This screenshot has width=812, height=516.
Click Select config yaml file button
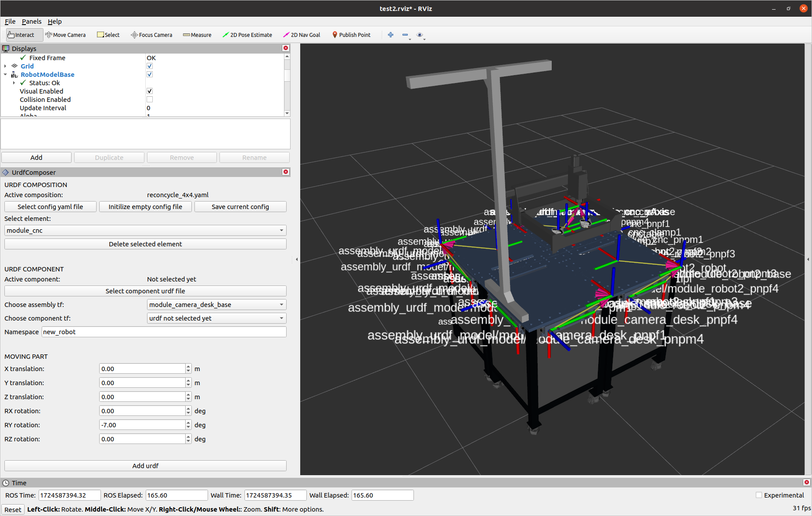tap(50, 206)
